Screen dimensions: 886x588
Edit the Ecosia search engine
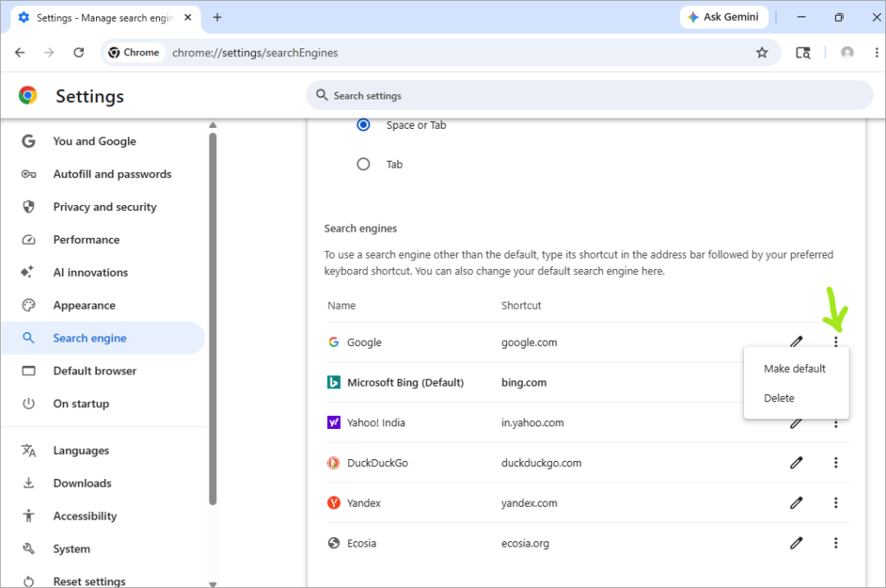click(x=796, y=543)
